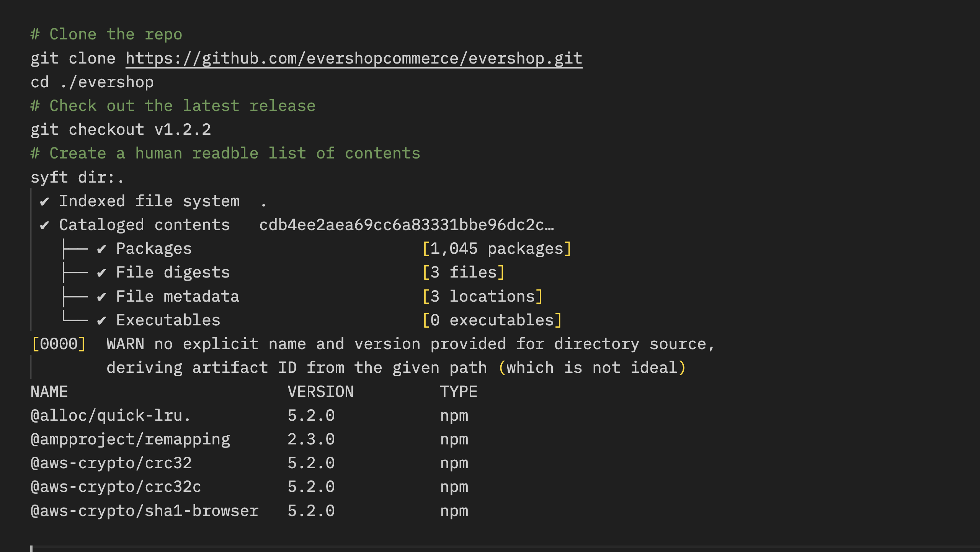Open the evershop.git GitHub URL link
Image resolution: width=980 pixels, height=552 pixels.
354,59
